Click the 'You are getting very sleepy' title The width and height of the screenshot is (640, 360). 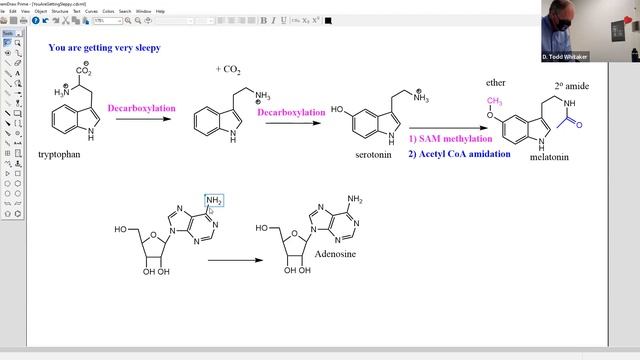pyautogui.click(x=104, y=48)
